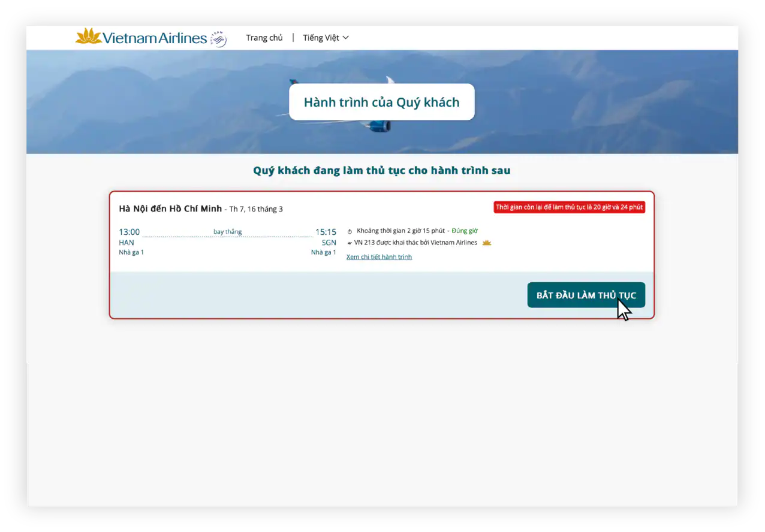Click the golden lotus icon after Vietnam Airlines

tap(486, 243)
